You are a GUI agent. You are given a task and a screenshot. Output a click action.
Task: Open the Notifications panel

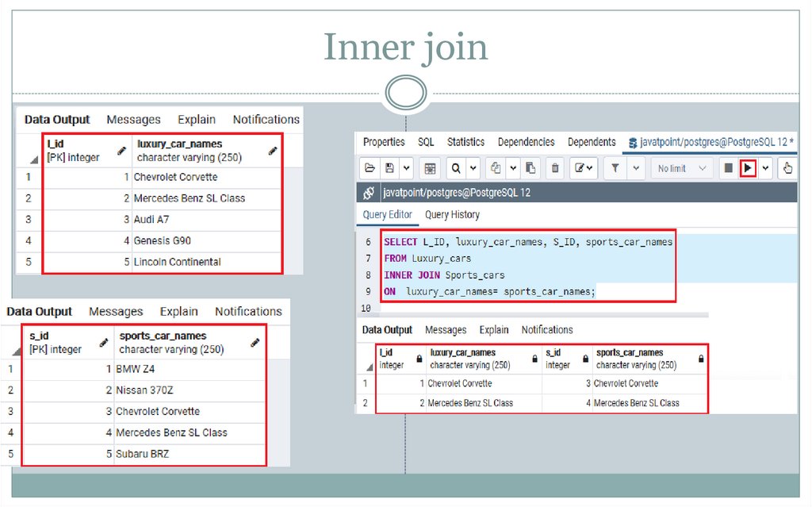click(546, 329)
